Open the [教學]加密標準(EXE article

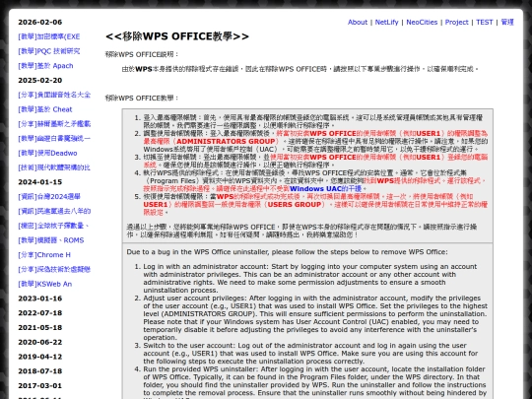tap(49, 36)
